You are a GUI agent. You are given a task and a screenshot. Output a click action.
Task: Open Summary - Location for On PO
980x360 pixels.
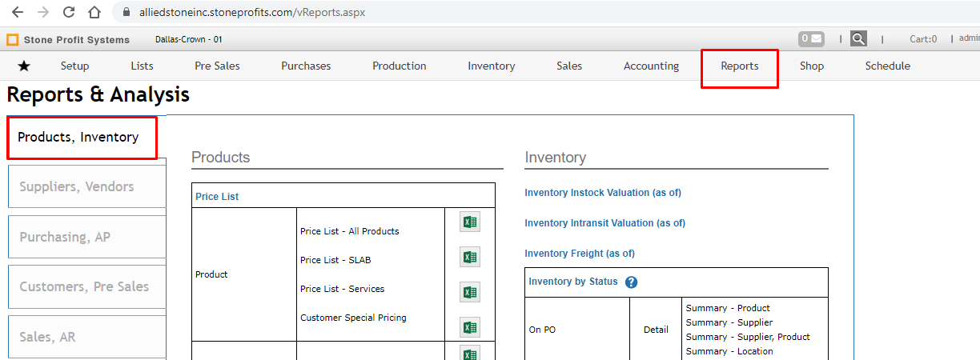tap(729, 351)
